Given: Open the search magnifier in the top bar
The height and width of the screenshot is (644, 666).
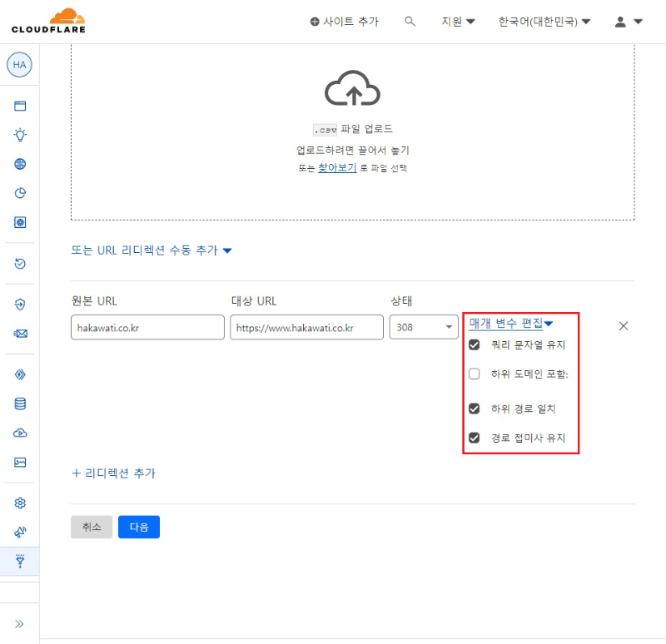Looking at the screenshot, I should click(410, 22).
